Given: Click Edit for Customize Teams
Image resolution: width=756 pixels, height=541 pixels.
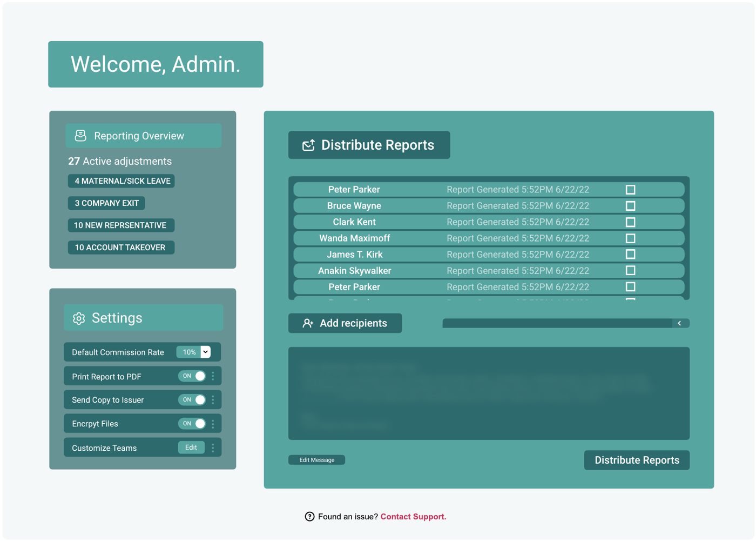Looking at the screenshot, I should coord(191,448).
